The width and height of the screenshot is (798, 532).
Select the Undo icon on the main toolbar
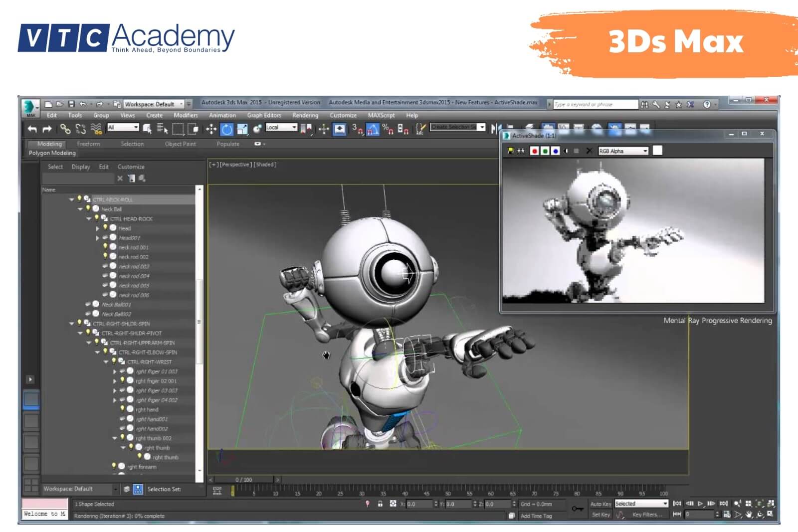(x=32, y=129)
